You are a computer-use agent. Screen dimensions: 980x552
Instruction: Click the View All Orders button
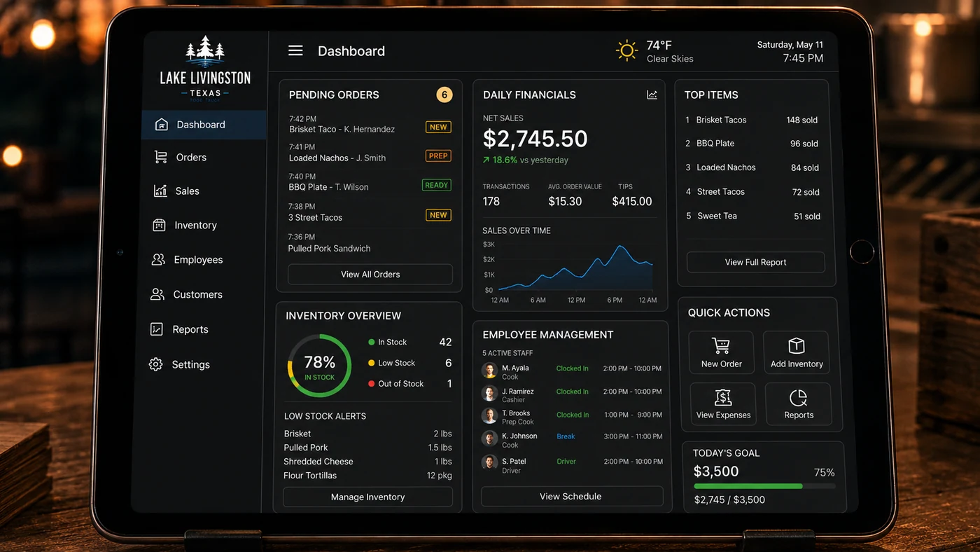370,274
